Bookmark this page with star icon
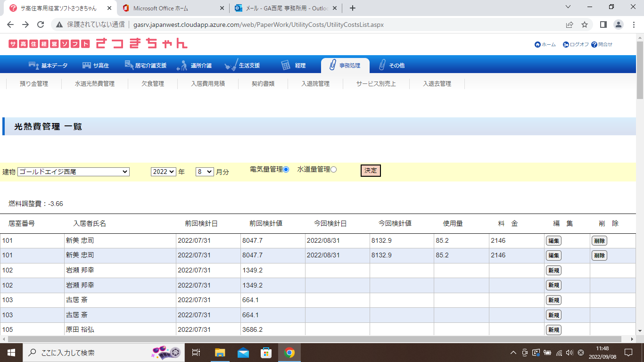The width and height of the screenshot is (644, 362). pyautogui.click(x=585, y=25)
